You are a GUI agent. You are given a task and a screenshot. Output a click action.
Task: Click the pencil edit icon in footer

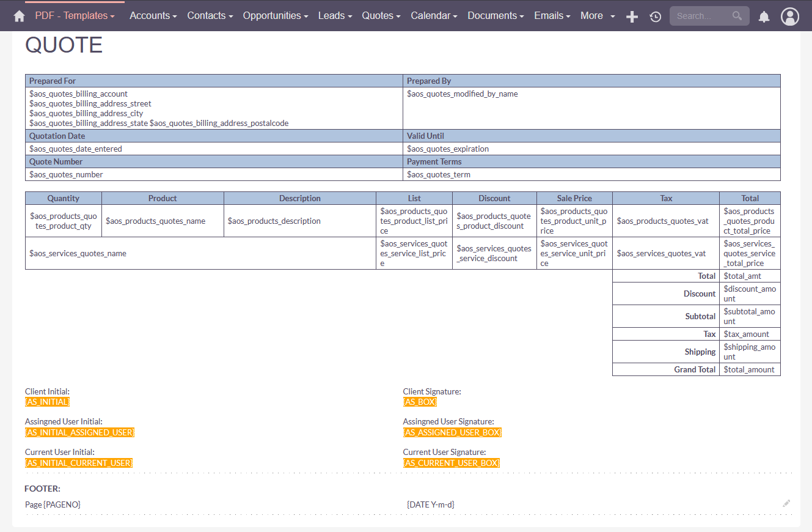[x=786, y=503]
